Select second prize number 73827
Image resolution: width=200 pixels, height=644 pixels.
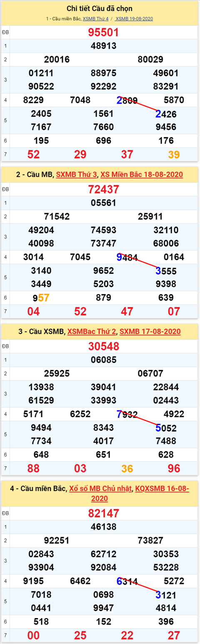click(150, 540)
